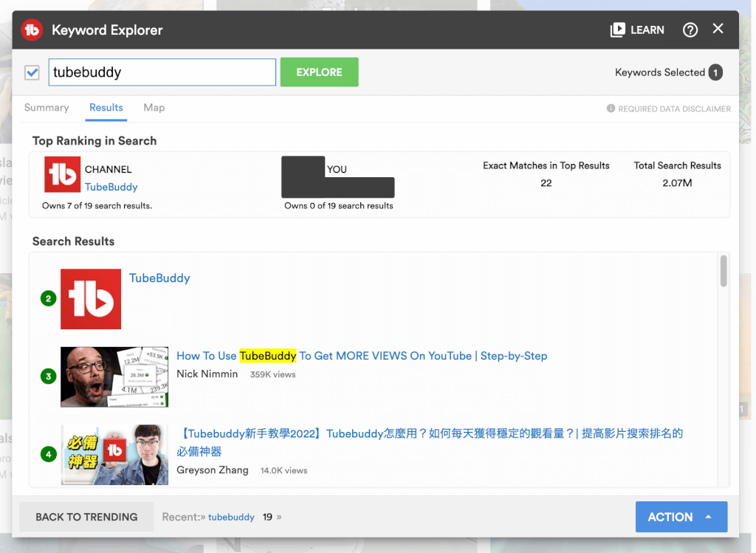Click the keyword input field
This screenshot has height=553, width=756.
(162, 72)
